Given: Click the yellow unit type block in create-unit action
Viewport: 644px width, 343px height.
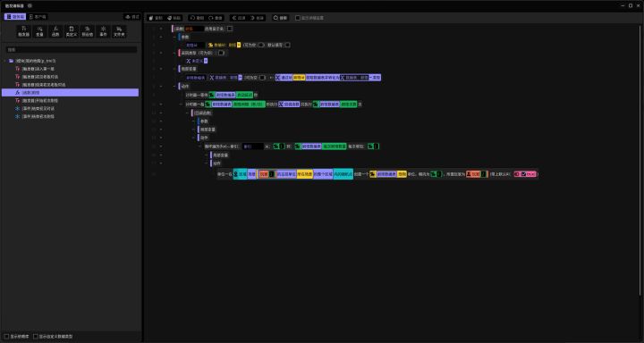Looking at the screenshot, I should (x=402, y=174).
